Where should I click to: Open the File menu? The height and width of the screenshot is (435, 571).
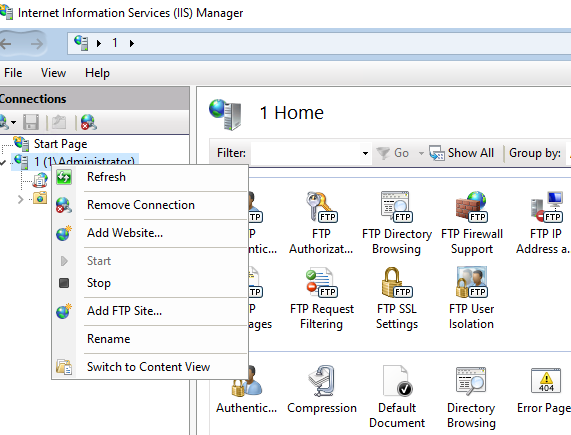[13, 73]
